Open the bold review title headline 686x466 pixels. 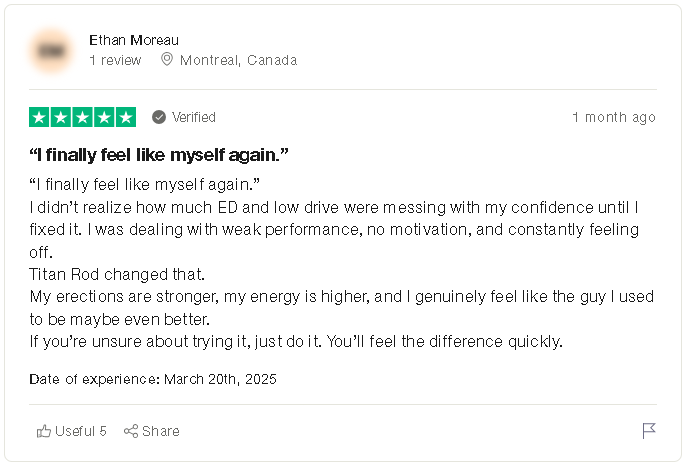160,155
